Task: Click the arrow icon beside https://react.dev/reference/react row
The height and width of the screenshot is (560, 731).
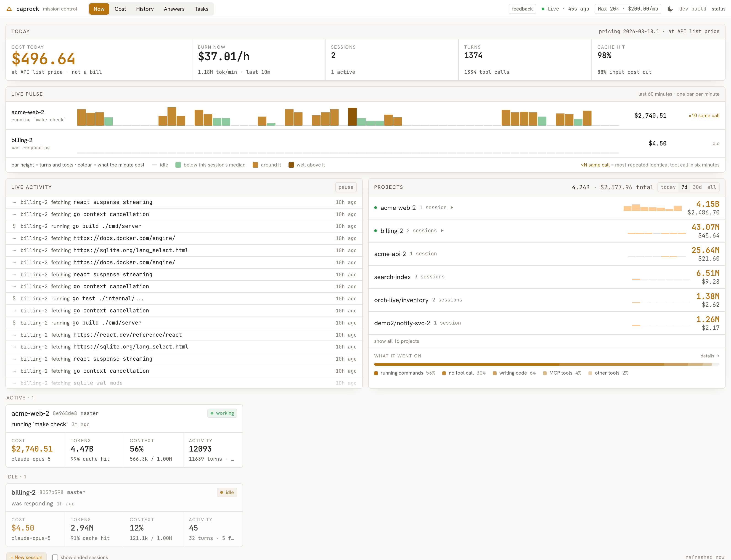Action: pyautogui.click(x=14, y=335)
